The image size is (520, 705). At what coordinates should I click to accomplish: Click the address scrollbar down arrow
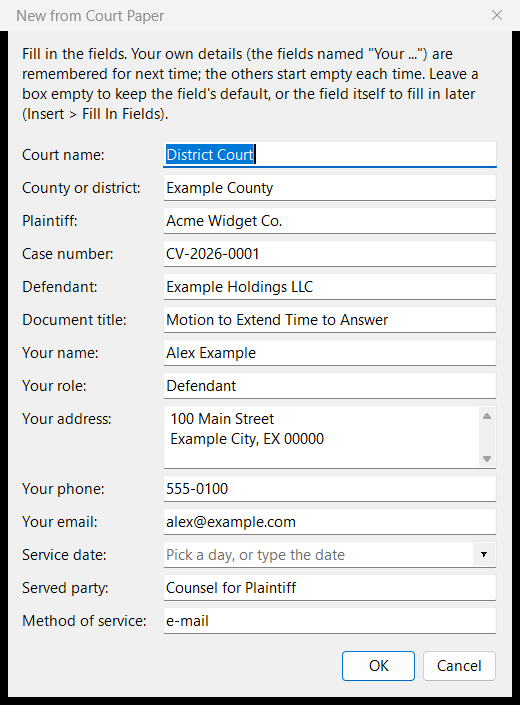point(487,459)
